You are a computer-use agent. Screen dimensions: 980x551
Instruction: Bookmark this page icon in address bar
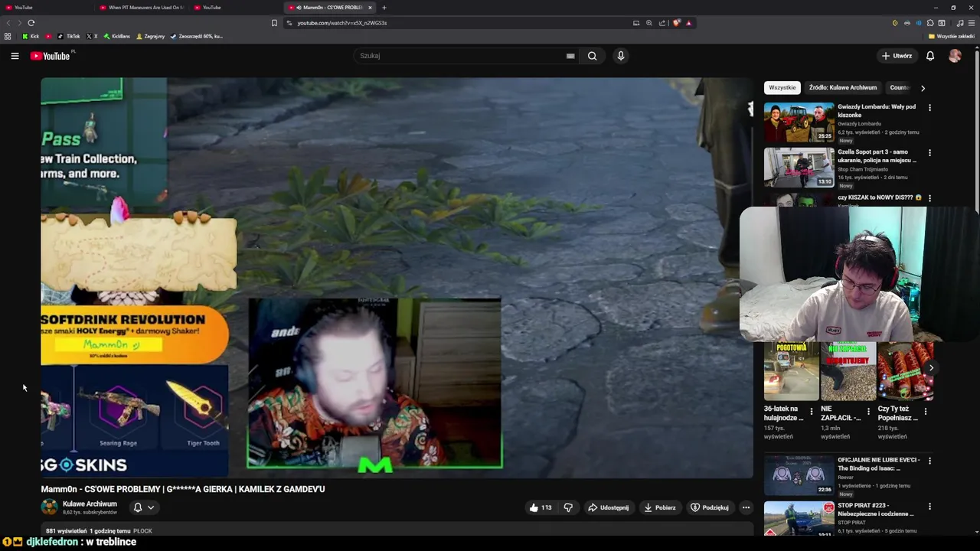tap(274, 23)
